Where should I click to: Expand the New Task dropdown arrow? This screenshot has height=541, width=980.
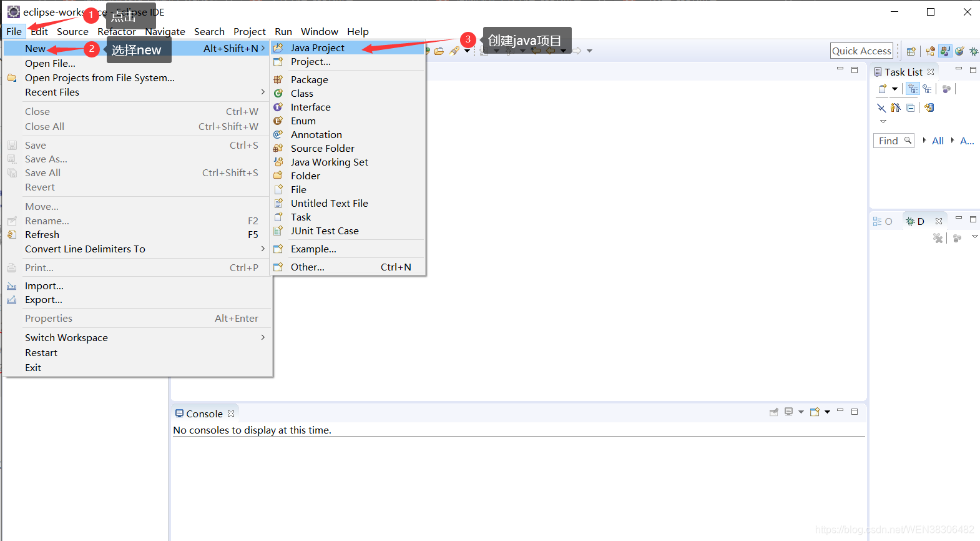pos(894,89)
